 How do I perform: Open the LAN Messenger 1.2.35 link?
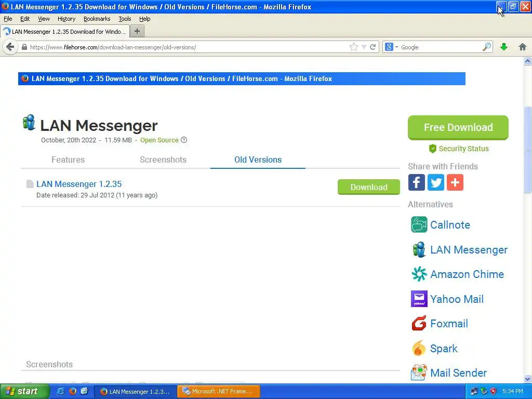click(79, 184)
